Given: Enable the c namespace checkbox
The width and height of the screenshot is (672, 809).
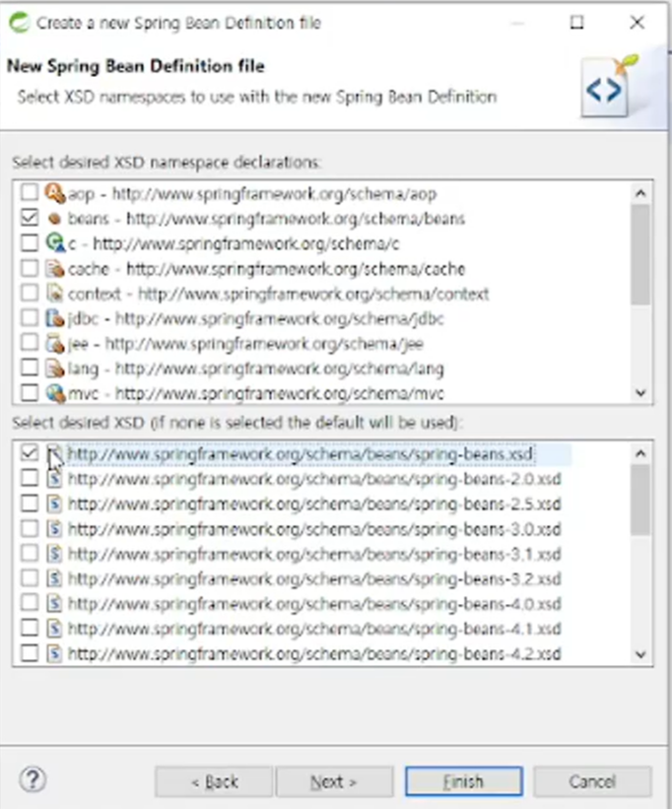Looking at the screenshot, I should pos(30,242).
